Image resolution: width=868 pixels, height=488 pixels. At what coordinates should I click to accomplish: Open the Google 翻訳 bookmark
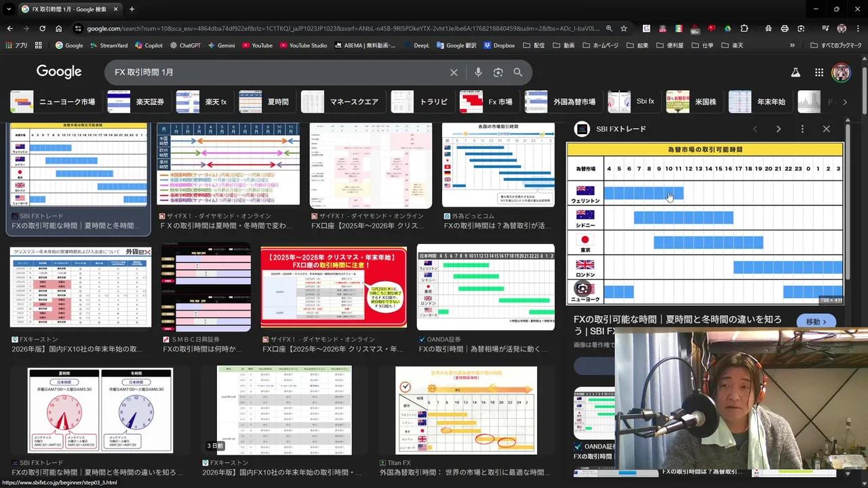coord(456,45)
